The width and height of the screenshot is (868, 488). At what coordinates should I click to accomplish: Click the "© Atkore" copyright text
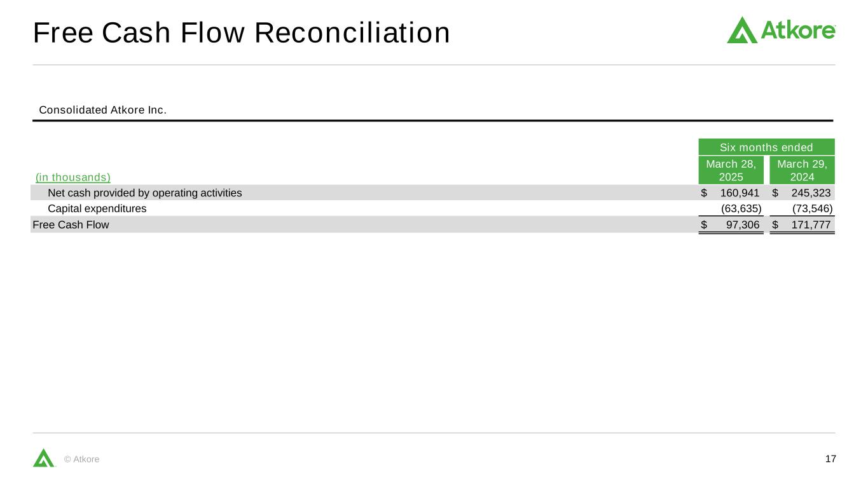[82, 459]
